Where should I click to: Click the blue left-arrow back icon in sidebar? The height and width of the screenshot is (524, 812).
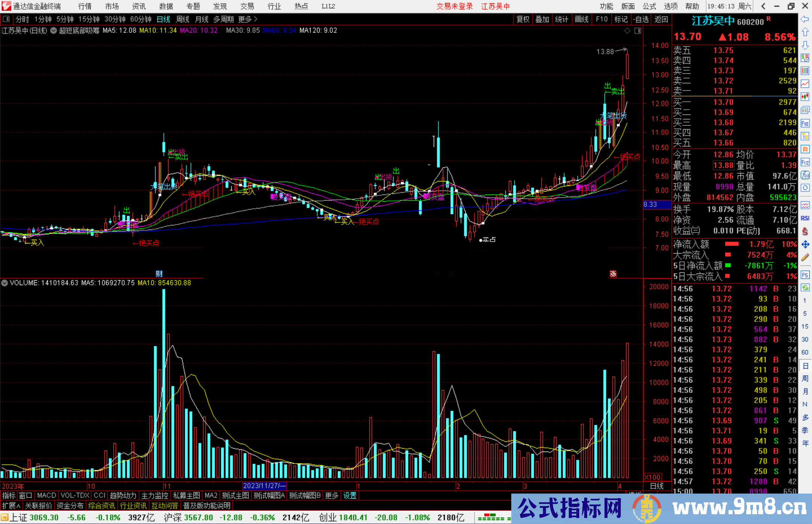point(805,19)
